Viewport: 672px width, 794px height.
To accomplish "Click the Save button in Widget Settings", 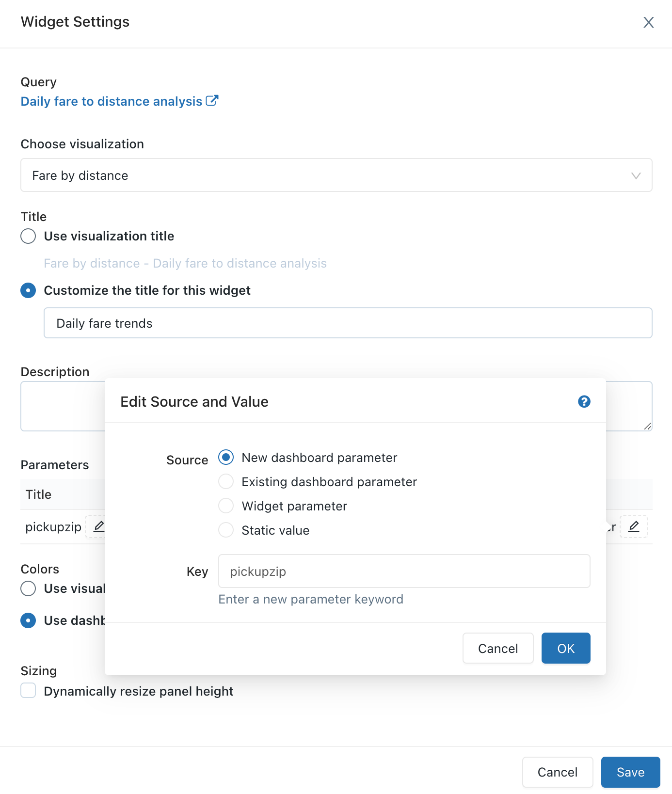I will [630, 772].
